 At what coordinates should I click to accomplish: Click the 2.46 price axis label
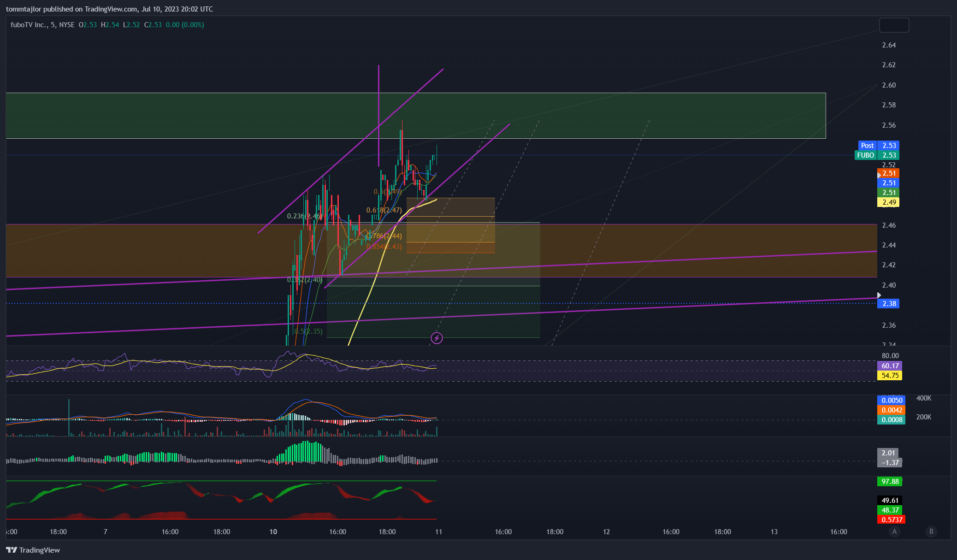[889, 225]
